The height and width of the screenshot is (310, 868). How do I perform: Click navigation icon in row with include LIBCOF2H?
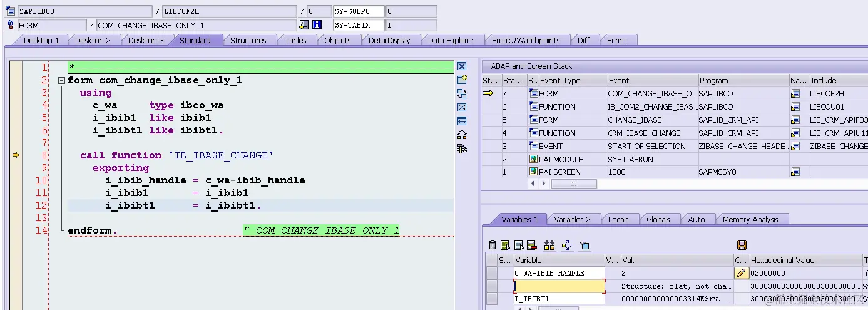[795, 93]
